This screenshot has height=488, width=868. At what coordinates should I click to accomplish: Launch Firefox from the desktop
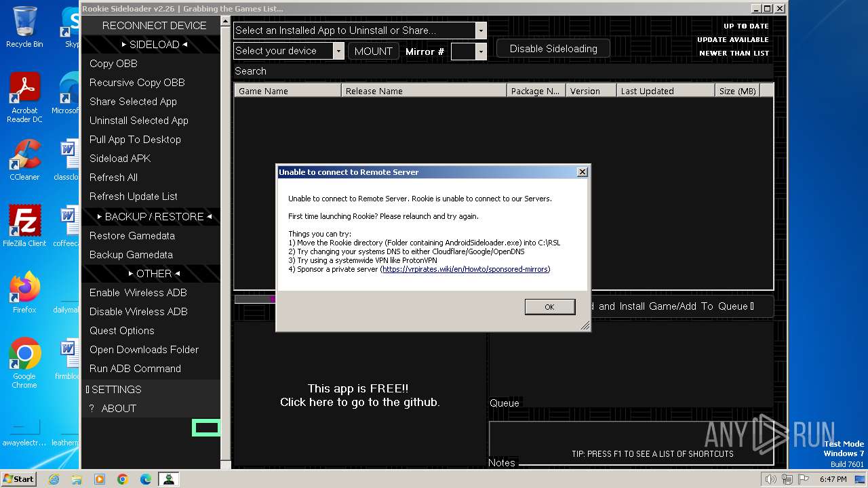(x=24, y=293)
